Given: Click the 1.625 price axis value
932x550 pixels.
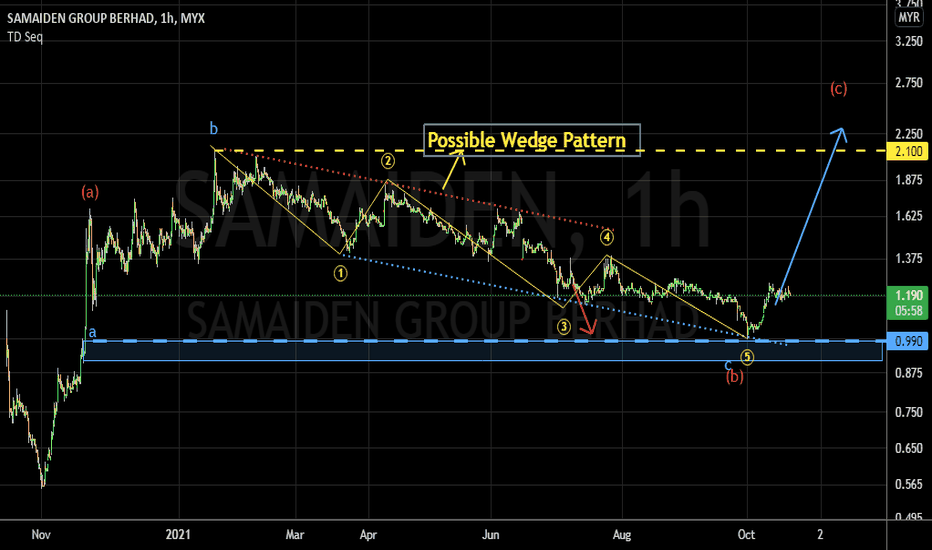Looking at the screenshot, I should point(909,216).
